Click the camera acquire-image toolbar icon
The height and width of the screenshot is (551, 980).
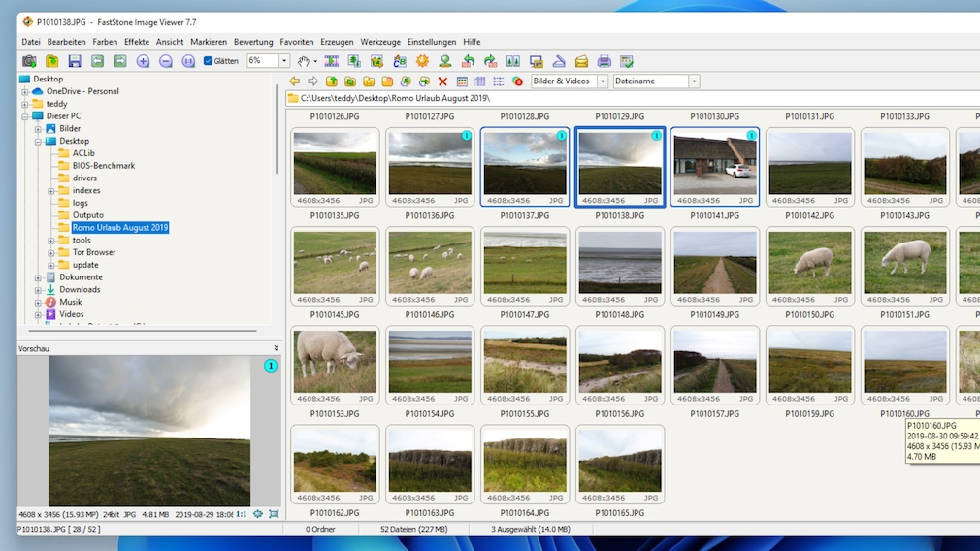click(x=29, y=61)
